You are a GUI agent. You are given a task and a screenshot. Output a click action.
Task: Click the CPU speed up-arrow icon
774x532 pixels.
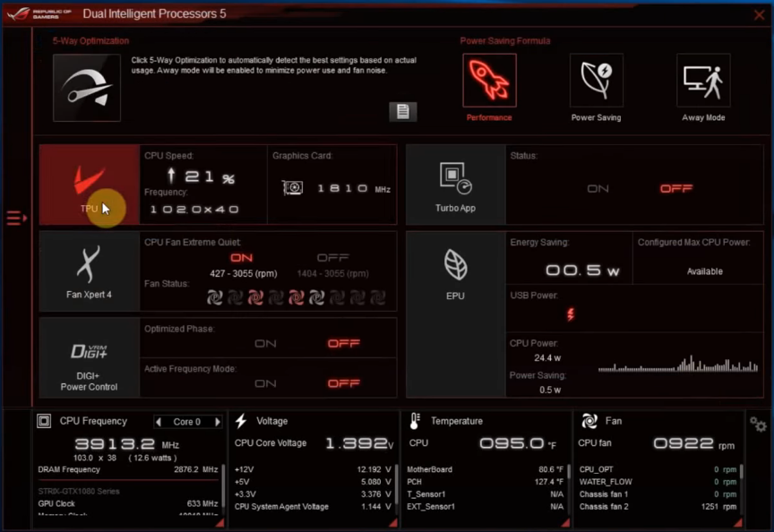click(x=171, y=176)
